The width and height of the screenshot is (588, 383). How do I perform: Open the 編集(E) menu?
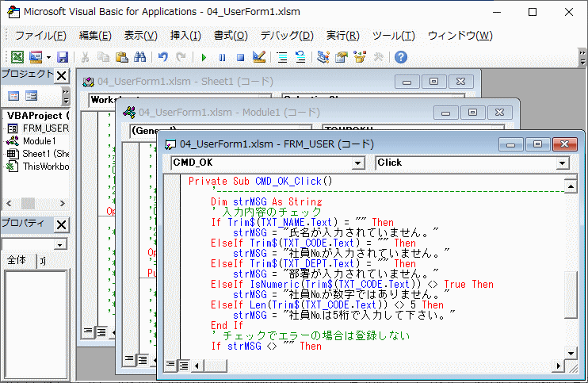[95, 36]
